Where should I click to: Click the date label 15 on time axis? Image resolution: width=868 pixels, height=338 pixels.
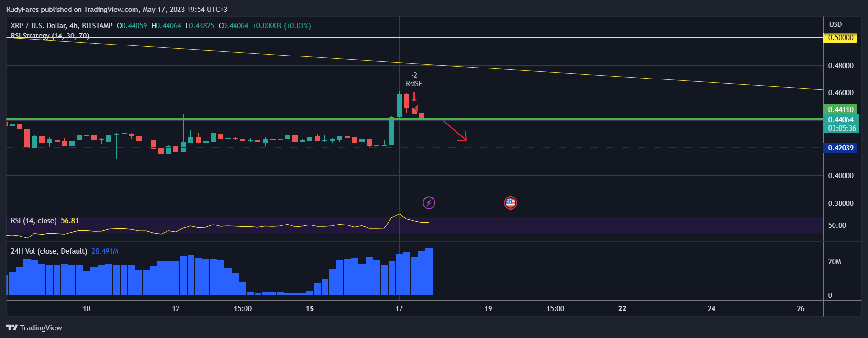pos(310,309)
